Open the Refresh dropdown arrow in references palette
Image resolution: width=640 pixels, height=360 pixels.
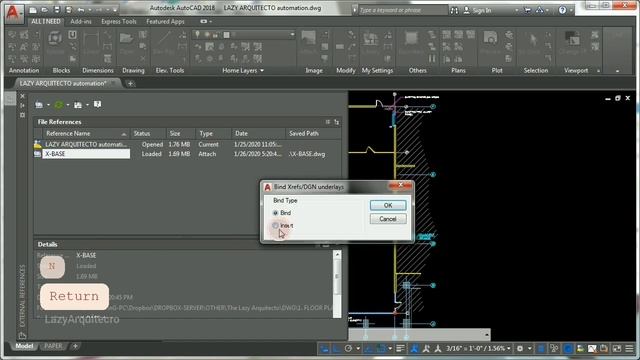(68, 105)
